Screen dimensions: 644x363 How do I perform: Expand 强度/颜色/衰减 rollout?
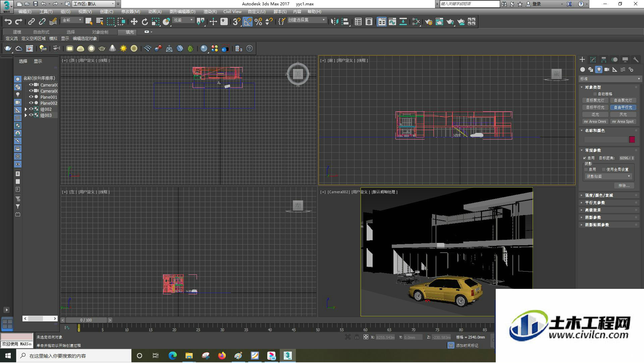click(x=599, y=195)
